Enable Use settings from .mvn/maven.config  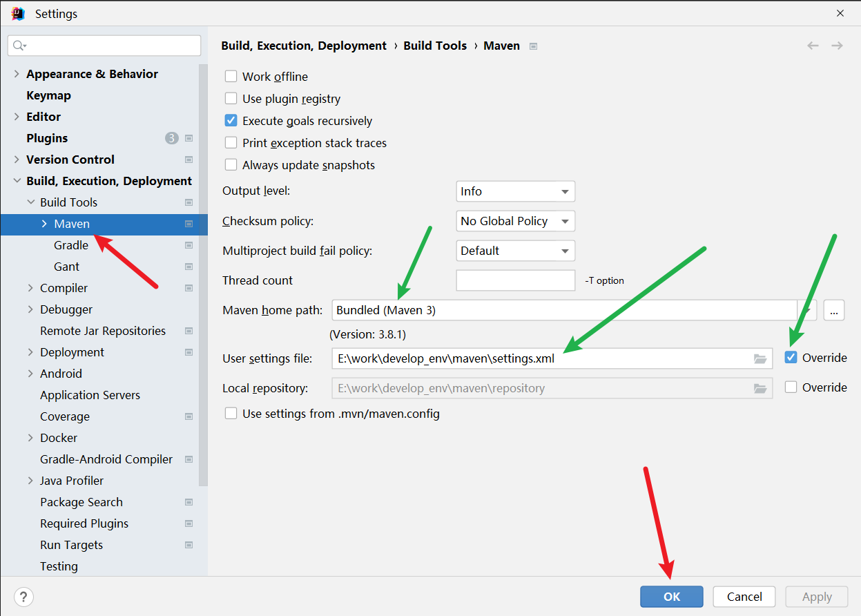click(231, 414)
